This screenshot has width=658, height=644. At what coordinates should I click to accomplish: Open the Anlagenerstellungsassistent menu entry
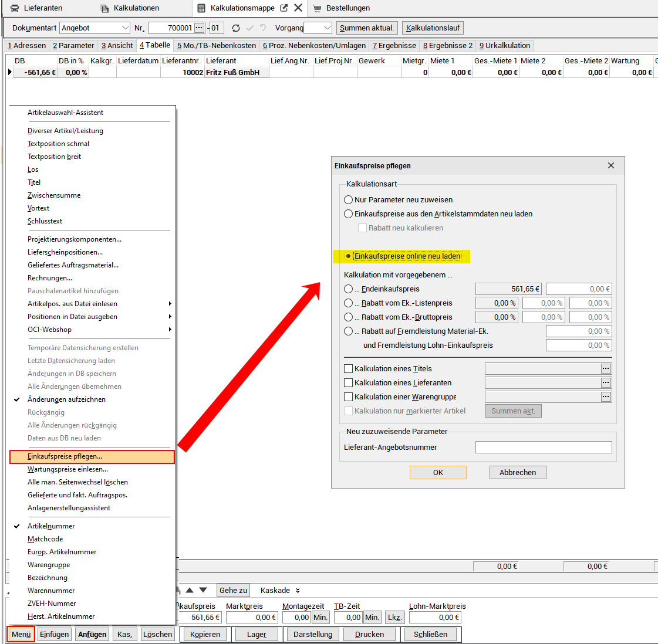(x=92, y=508)
